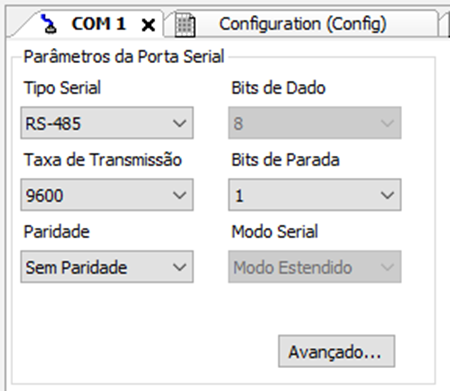The height and width of the screenshot is (391, 450).
Task: Expand the Paridade dropdown arrow
Action: (x=180, y=267)
